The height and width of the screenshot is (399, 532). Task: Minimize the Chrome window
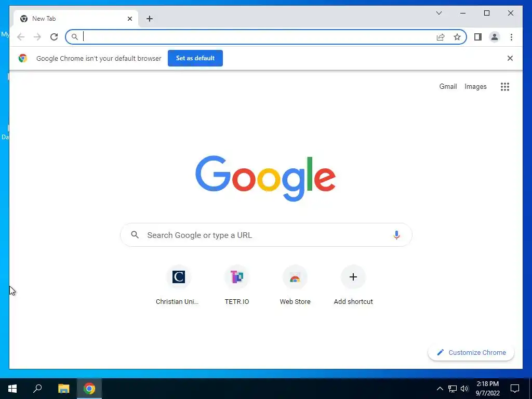[x=463, y=13]
